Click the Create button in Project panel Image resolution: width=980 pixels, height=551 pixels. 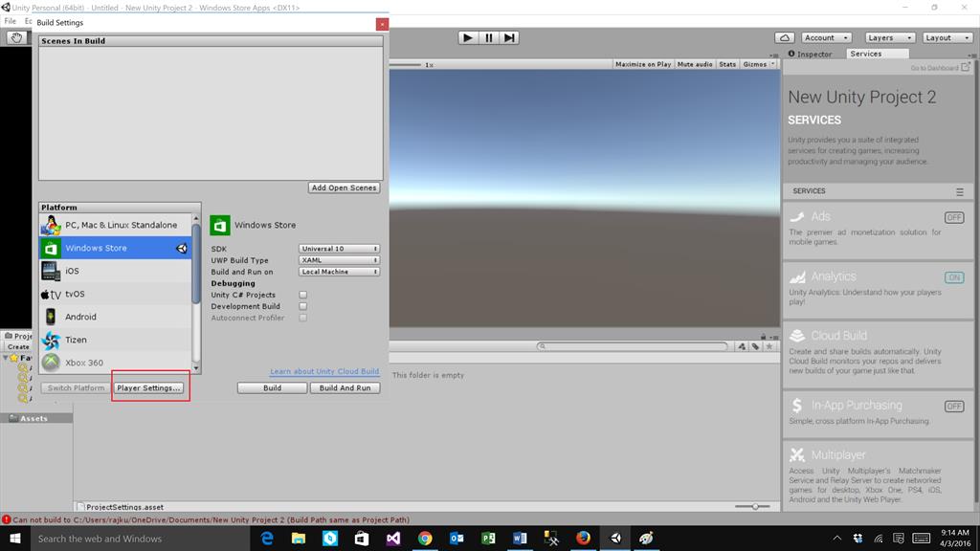pyautogui.click(x=17, y=346)
